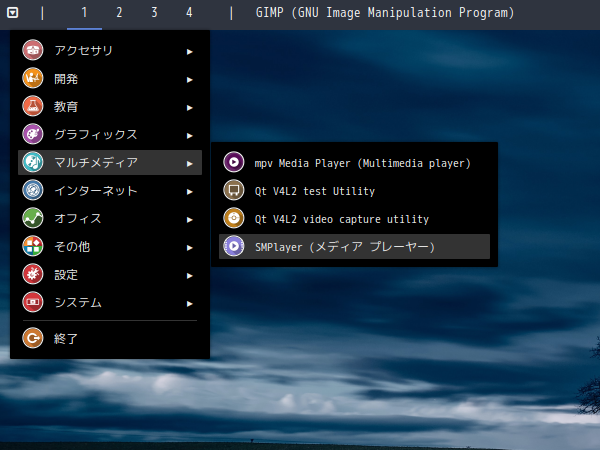Open the 開発 menu entry
600x450 pixels.
pyautogui.click(x=110, y=78)
